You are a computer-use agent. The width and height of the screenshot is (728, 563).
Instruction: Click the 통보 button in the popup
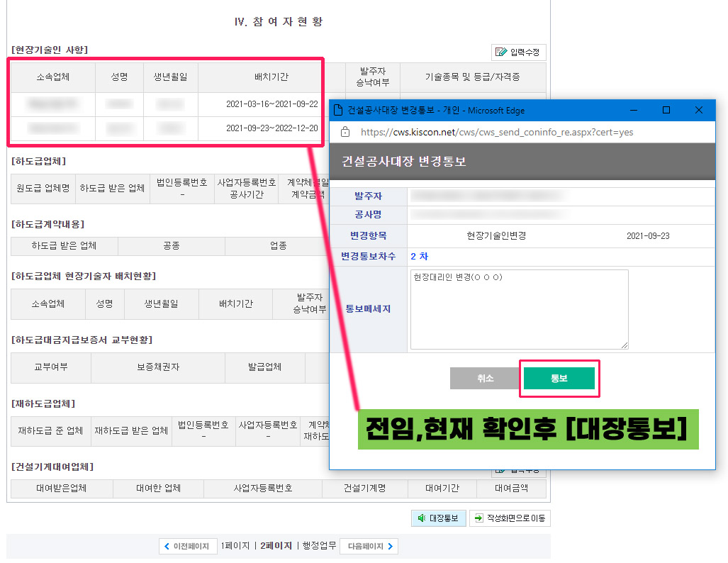[x=559, y=378]
